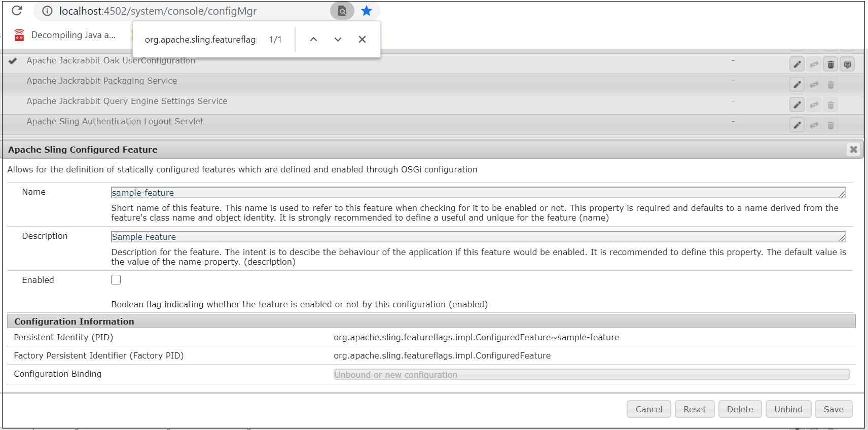Click the Name field containing sample-feature

tap(478, 193)
